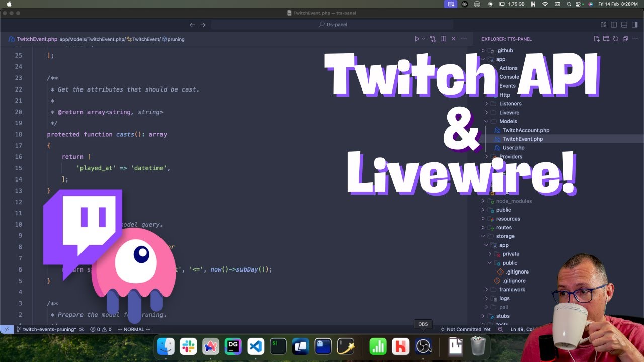Open OBS from the Dock
Screen dimensions: 644x362
coord(423,346)
